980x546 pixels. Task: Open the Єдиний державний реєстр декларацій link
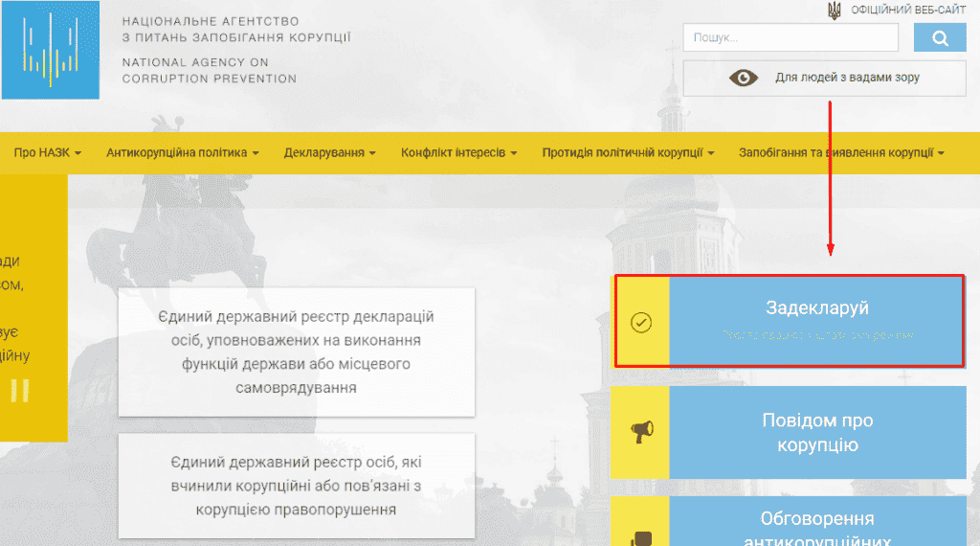pyautogui.click(x=296, y=352)
